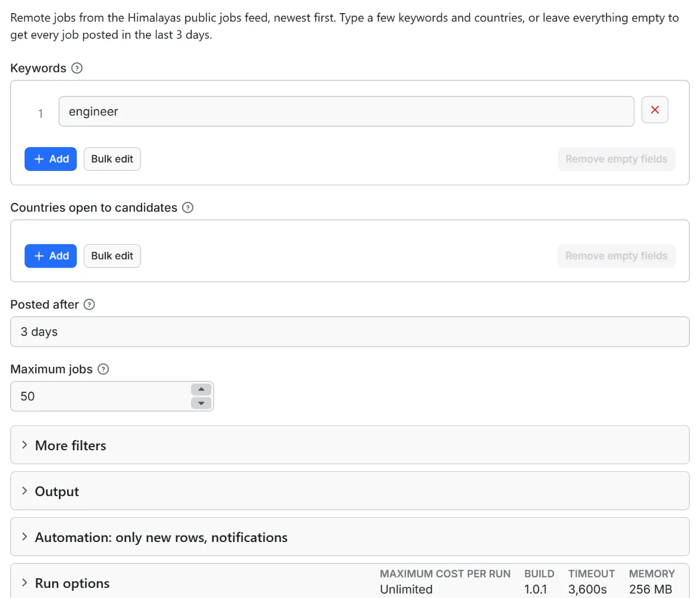Edit the Posted after '3 days' field
The width and height of the screenshot is (700, 598).
point(350,332)
